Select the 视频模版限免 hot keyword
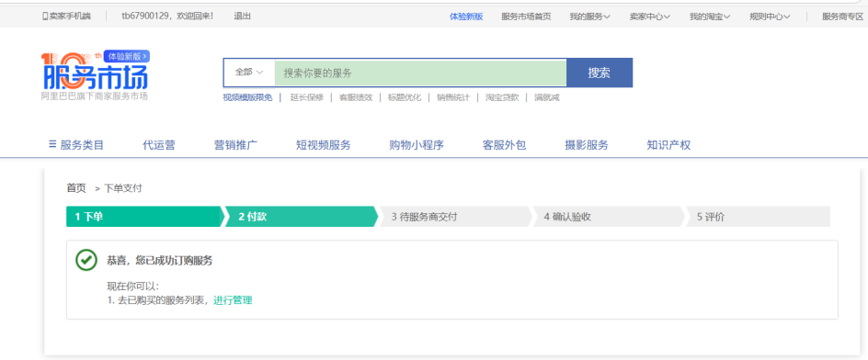 pyautogui.click(x=247, y=98)
